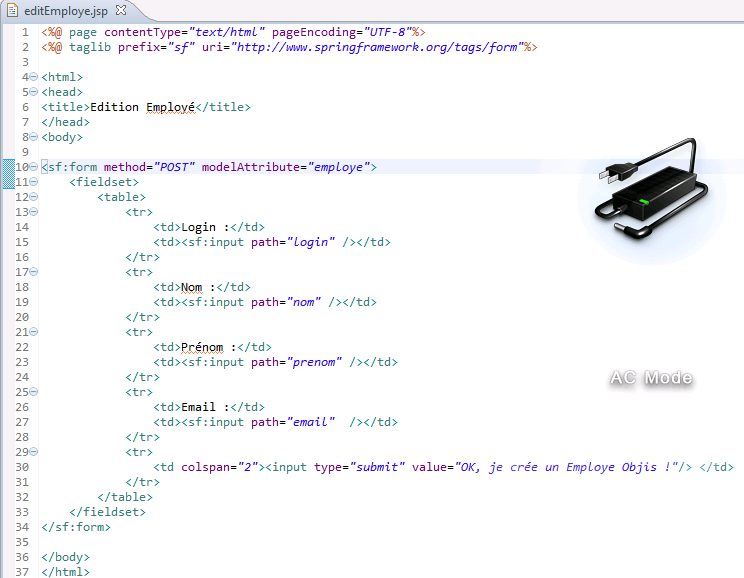Click the "login" path value

click(311, 242)
